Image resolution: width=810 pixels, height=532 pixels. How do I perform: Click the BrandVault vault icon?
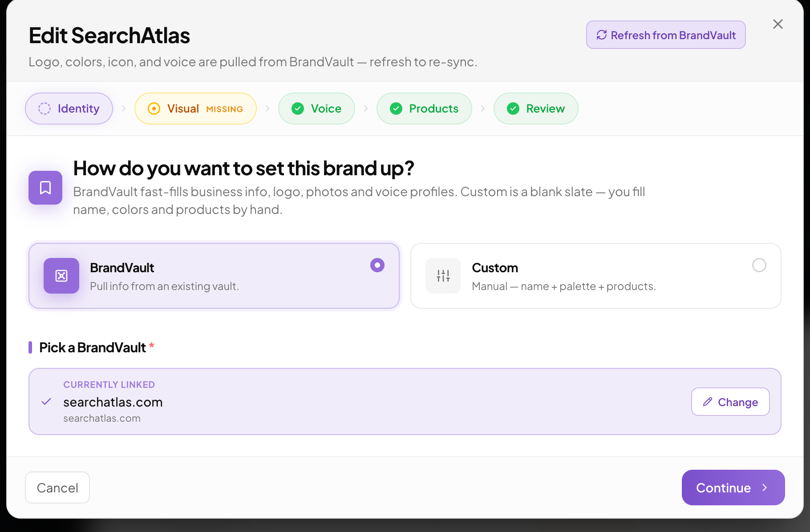[x=61, y=276]
